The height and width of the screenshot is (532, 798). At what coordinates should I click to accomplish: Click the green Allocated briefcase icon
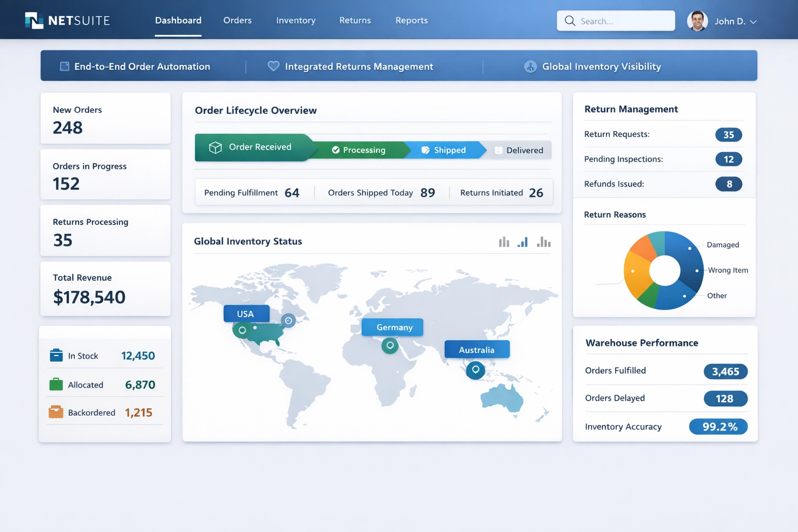pos(56,384)
